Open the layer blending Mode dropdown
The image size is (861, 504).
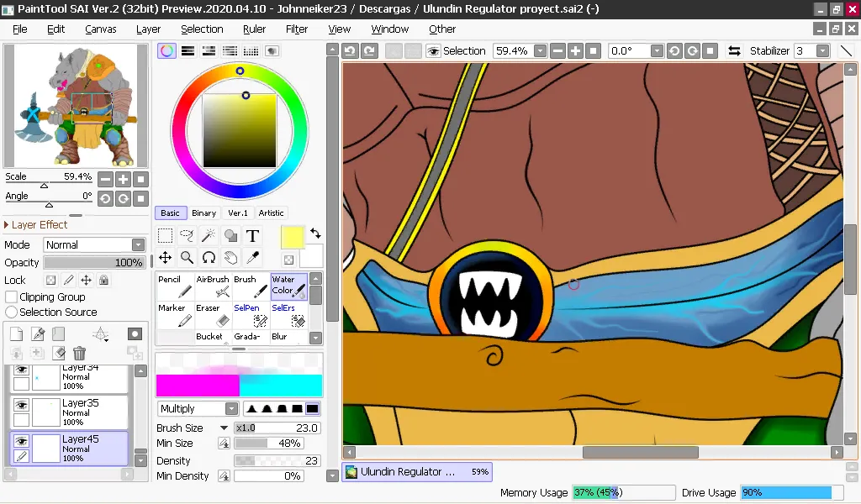(x=139, y=244)
